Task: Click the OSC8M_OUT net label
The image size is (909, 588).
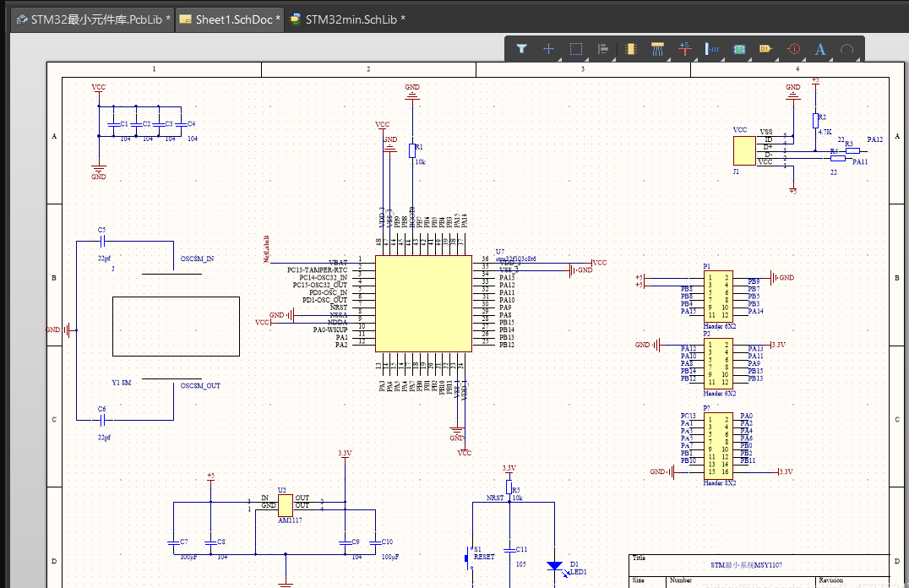Action: [200, 385]
